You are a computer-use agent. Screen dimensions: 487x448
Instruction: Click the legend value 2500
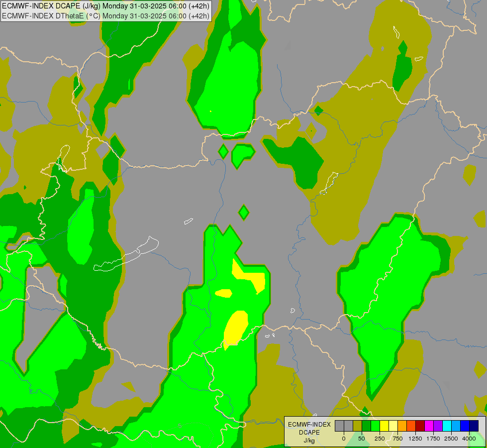point(451,439)
